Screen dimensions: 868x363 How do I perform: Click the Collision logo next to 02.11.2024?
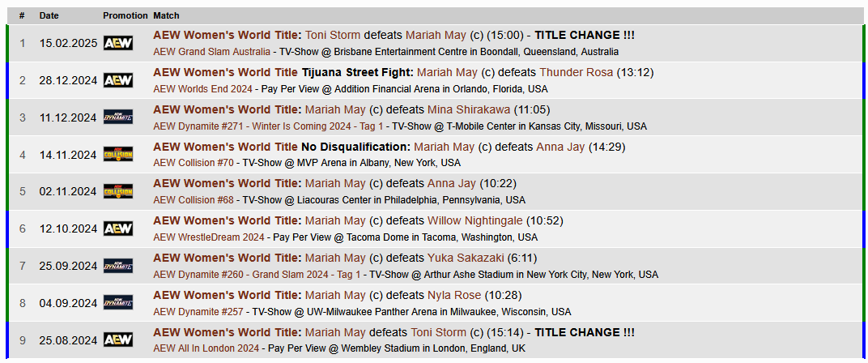click(118, 191)
